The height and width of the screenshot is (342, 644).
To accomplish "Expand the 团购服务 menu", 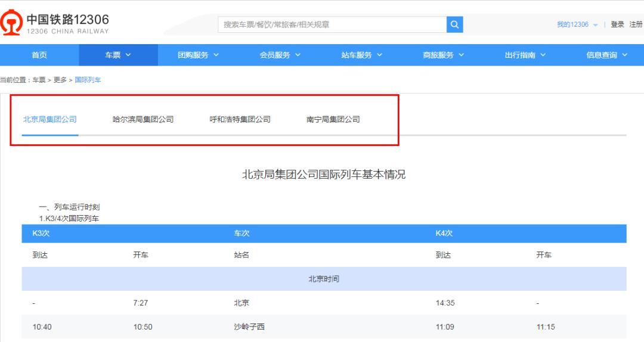I will pyautogui.click(x=199, y=55).
